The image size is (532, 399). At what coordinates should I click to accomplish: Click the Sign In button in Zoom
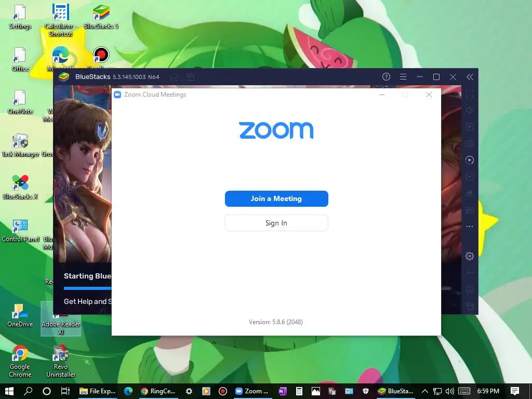pos(276,223)
